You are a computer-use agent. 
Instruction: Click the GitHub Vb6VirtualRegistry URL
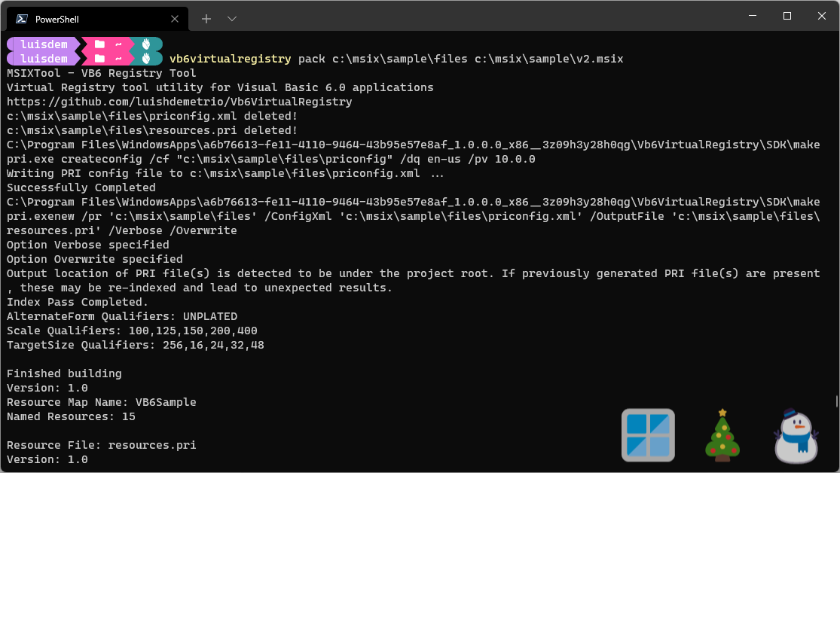coord(179,102)
